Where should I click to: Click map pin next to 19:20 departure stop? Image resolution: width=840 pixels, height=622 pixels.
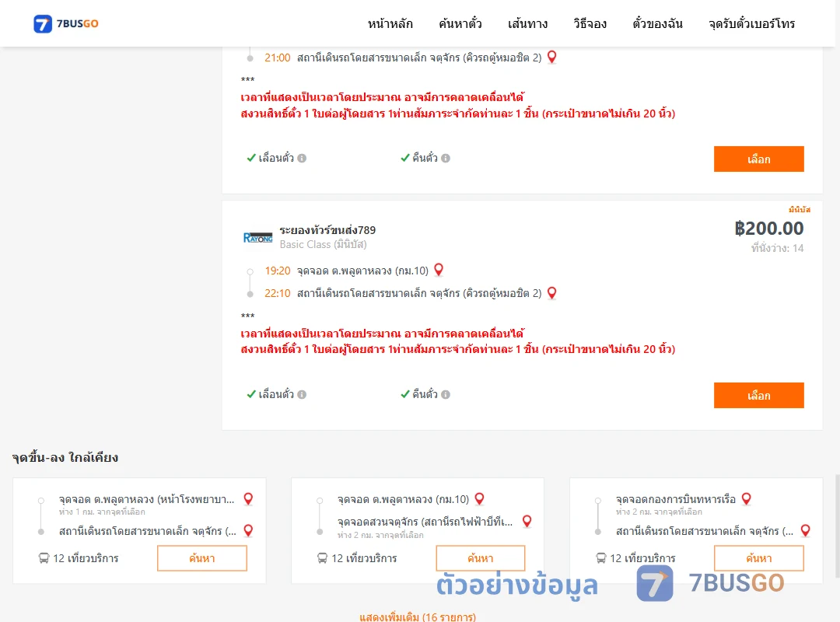pyautogui.click(x=439, y=270)
